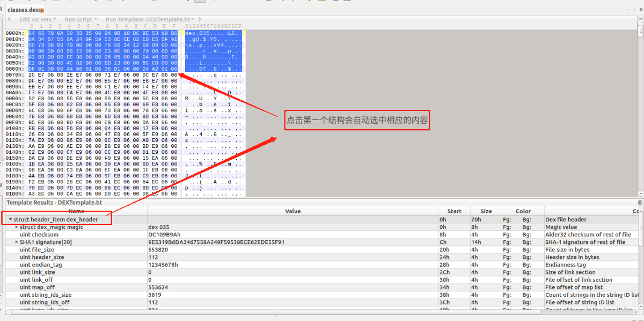Select the classes.dex file tab
Image resolution: width=644 pixels, height=321 pixels.
23,10
